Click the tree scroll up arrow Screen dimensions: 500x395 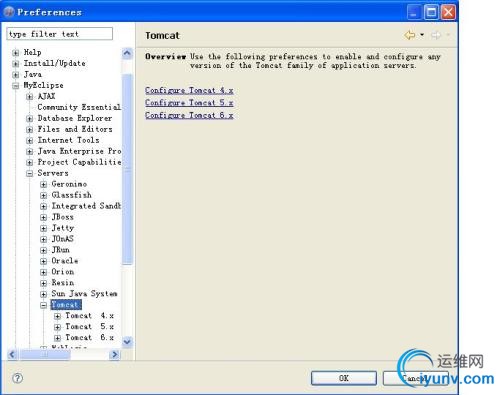[127, 53]
